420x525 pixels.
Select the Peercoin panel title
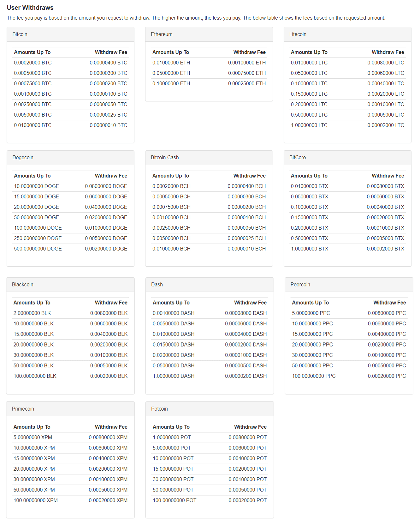point(300,285)
